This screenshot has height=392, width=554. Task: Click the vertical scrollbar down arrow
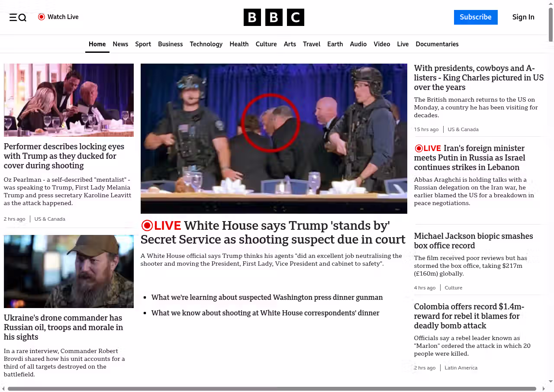[x=551, y=381]
